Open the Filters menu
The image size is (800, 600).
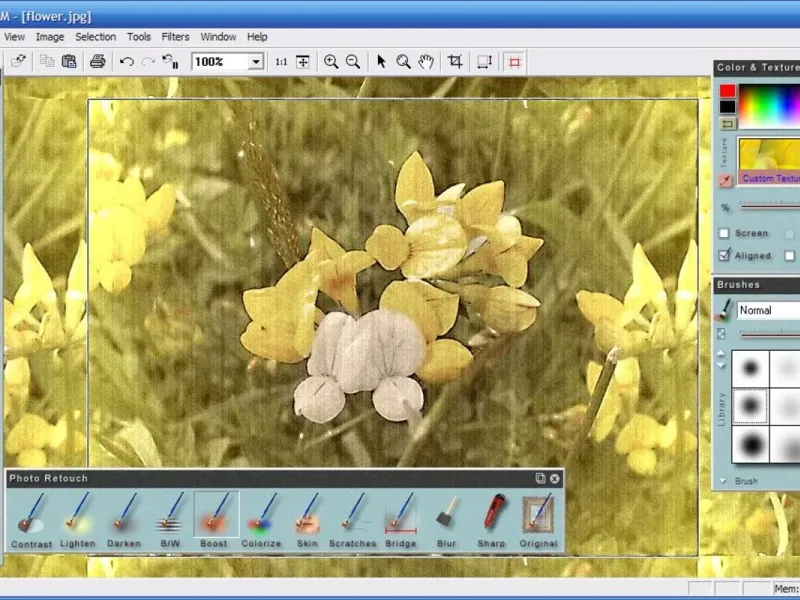(x=175, y=37)
